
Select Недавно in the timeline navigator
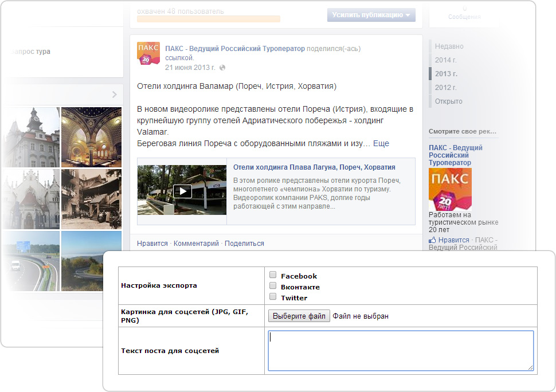coord(449,46)
